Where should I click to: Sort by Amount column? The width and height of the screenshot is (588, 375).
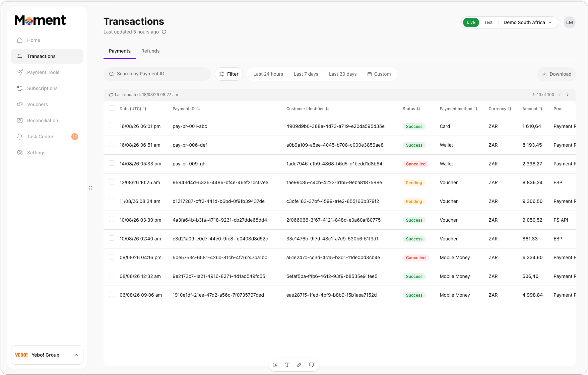pos(541,109)
